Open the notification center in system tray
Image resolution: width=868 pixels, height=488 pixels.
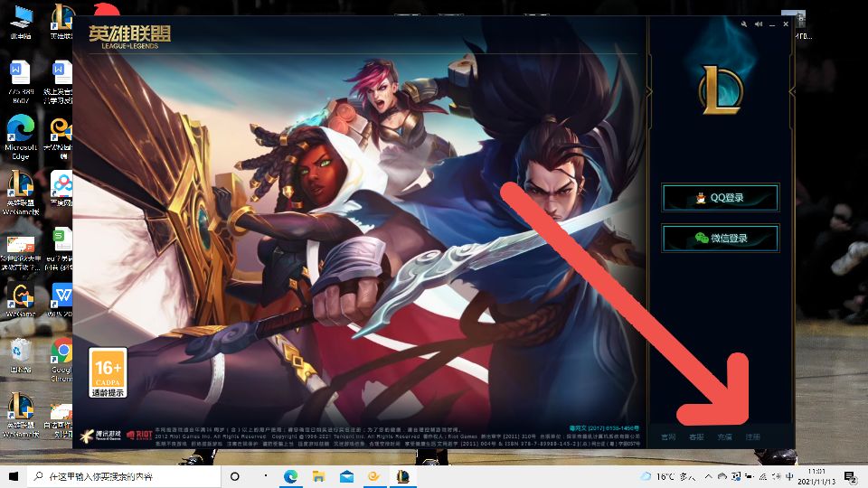click(x=849, y=476)
